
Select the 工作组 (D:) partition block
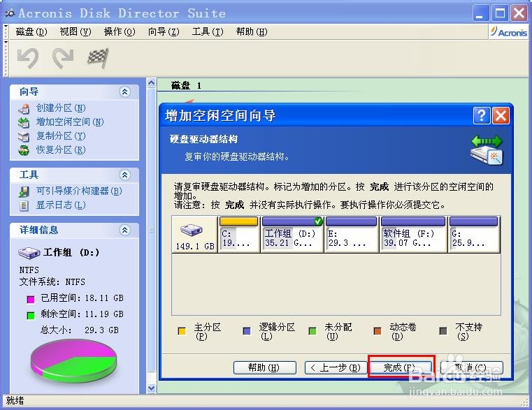point(292,234)
